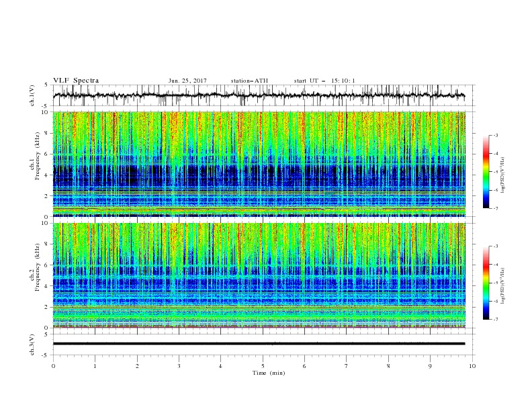Click the "ch.1(V)" waveform axis label
The width and height of the screenshot is (532, 411).
(x=32, y=95)
